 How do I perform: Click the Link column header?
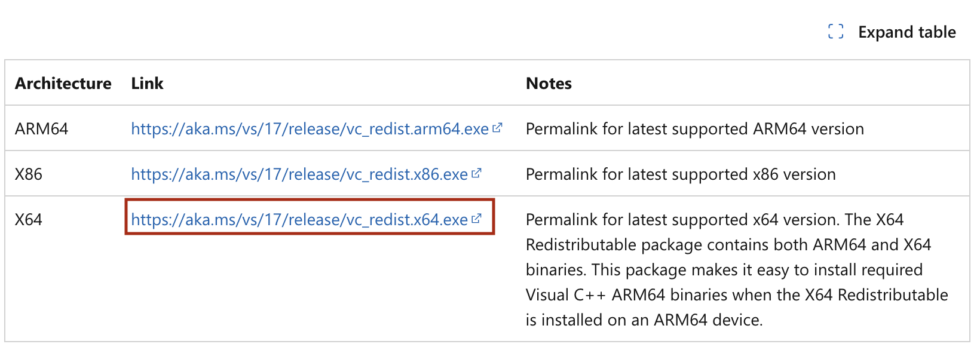click(x=146, y=84)
